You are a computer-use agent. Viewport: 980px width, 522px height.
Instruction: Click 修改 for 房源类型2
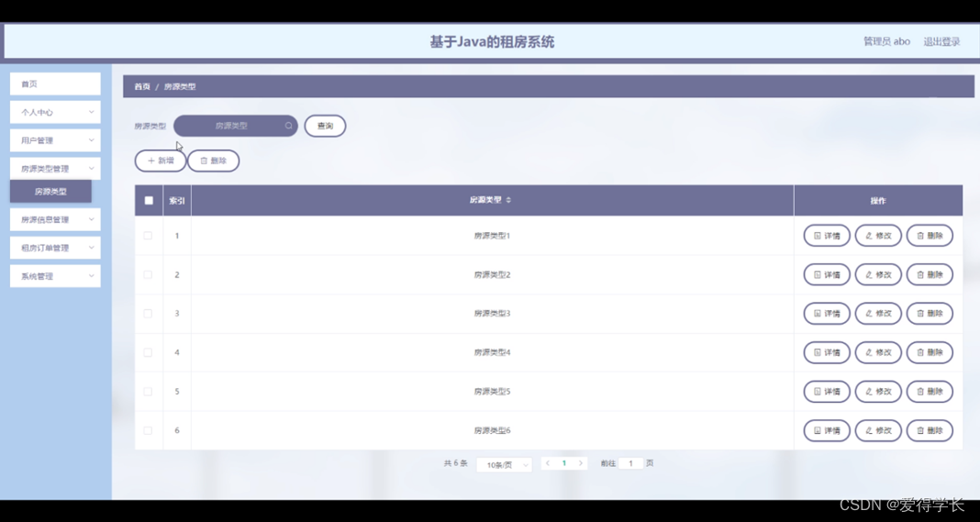pos(878,274)
